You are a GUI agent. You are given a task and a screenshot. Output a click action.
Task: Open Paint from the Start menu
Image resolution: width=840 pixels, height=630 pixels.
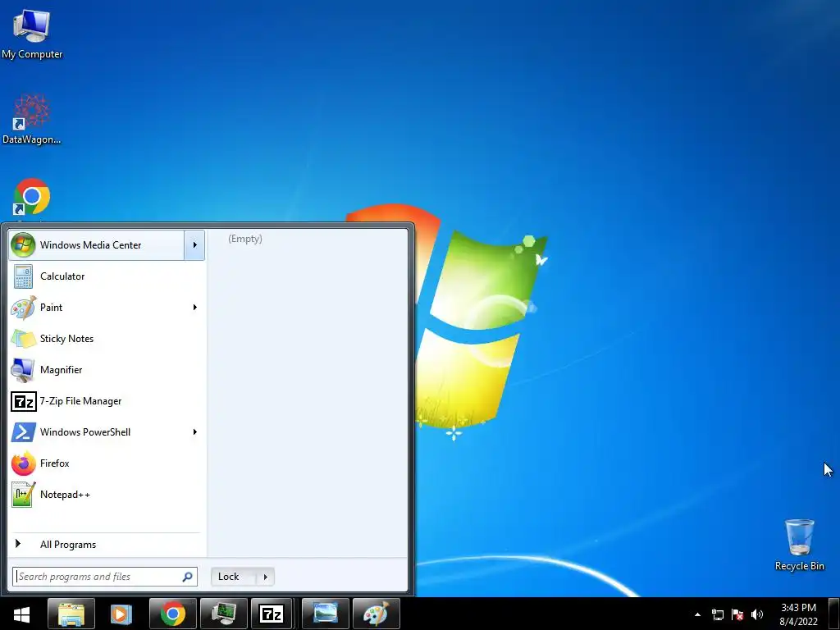point(97,308)
